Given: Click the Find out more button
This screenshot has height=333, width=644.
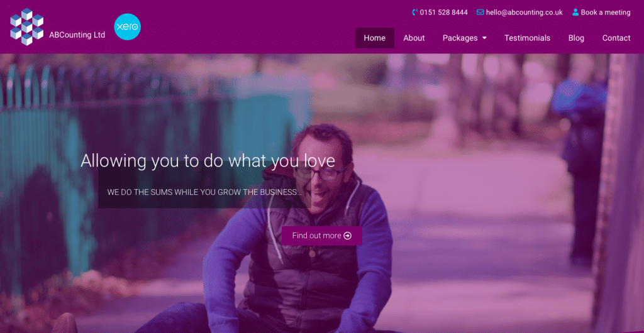Looking at the screenshot, I should (x=321, y=236).
